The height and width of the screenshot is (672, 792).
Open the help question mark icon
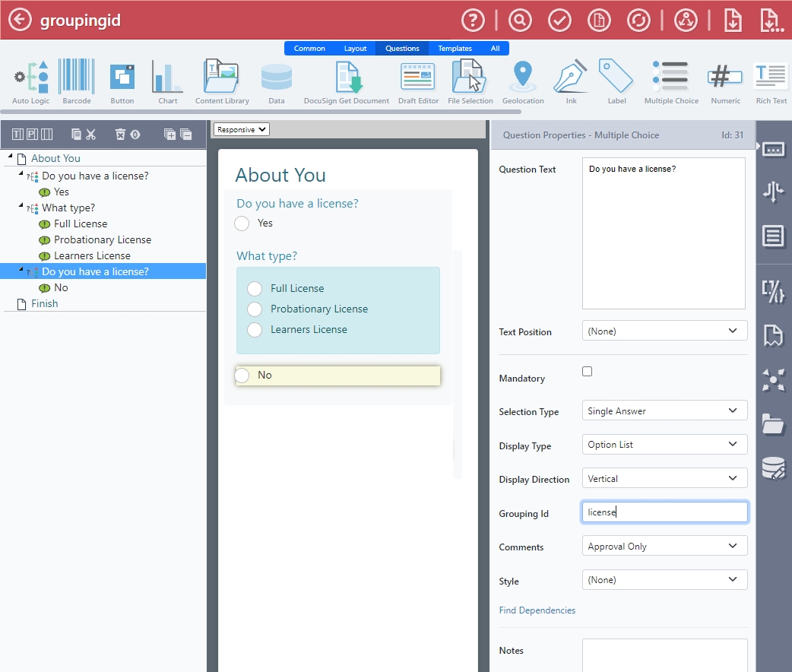pyautogui.click(x=473, y=21)
